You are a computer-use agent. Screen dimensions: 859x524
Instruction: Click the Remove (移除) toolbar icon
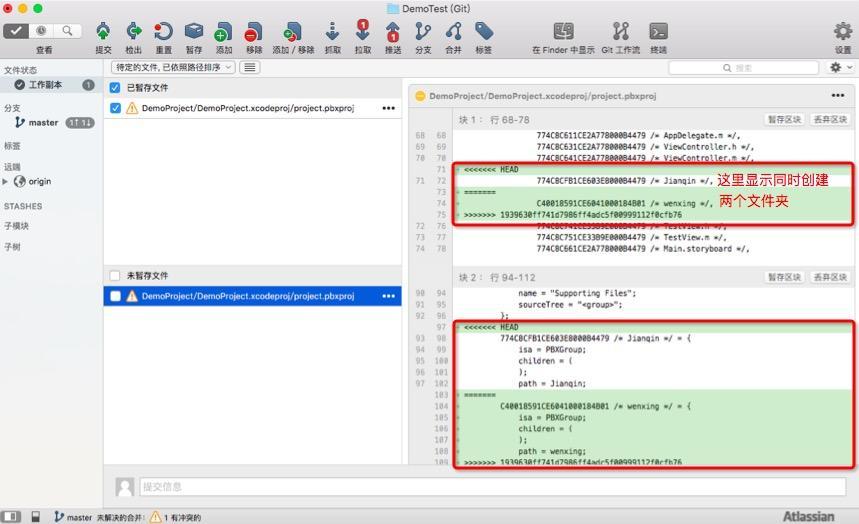tap(253, 32)
